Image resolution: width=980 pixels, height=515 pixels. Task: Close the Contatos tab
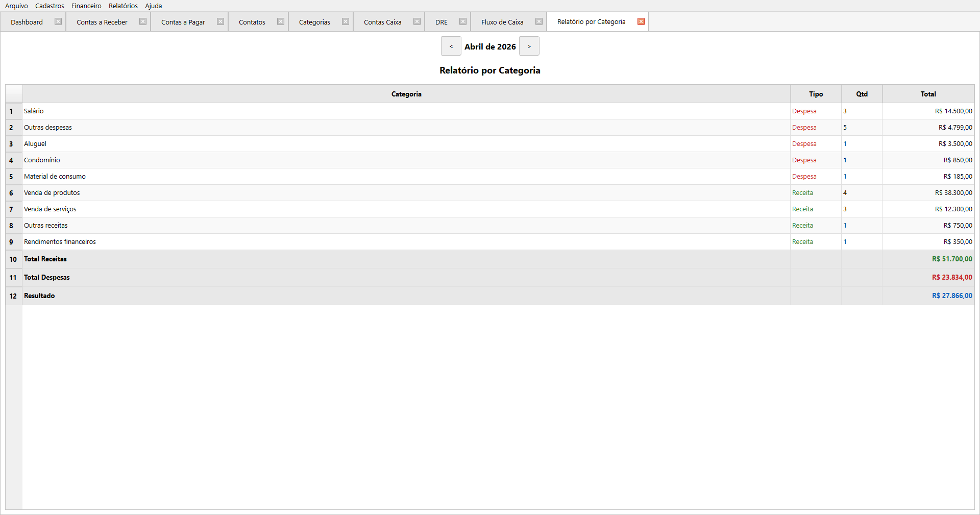281,22
